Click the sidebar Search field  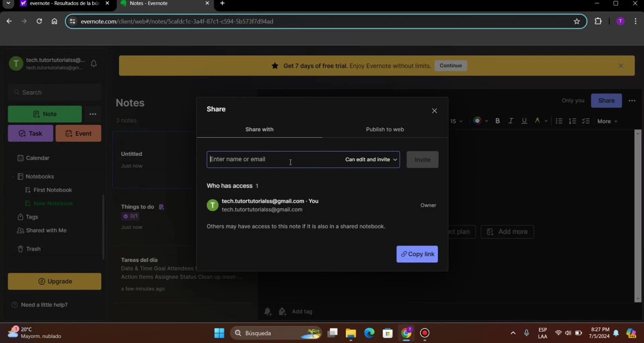[x=54, y=92]
